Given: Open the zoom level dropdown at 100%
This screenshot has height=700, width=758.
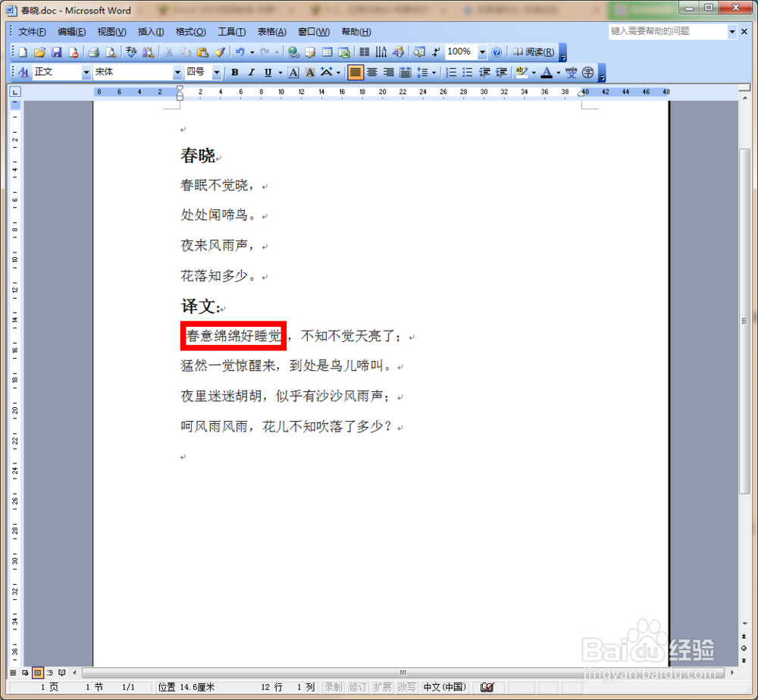Looking at the screenshot, I should pyautogui.click(x=484, y=52).
